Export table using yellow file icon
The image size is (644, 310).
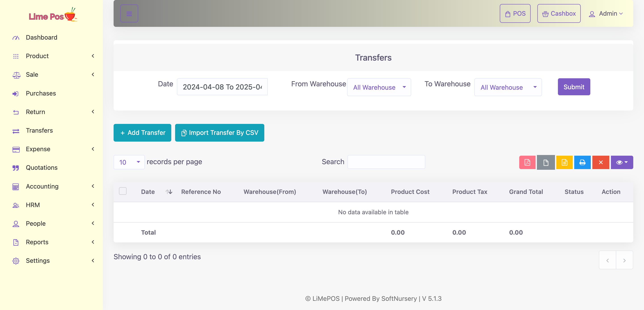tap(564, 162)
